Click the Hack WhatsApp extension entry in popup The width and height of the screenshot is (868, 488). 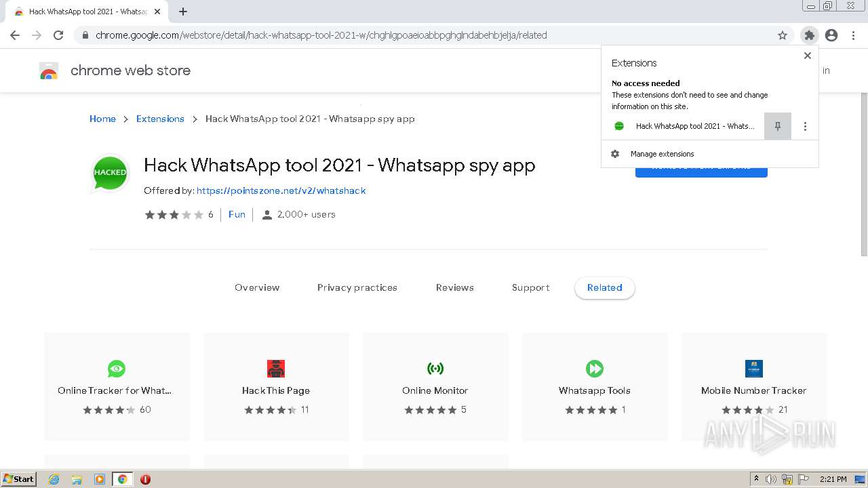(x=684, y=126)
